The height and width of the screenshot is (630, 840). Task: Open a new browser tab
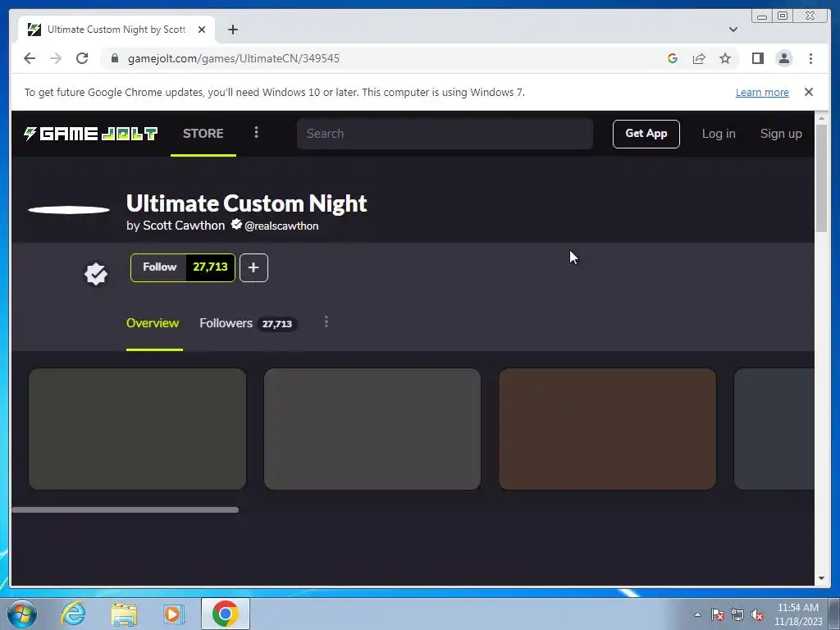click(232, 30)
